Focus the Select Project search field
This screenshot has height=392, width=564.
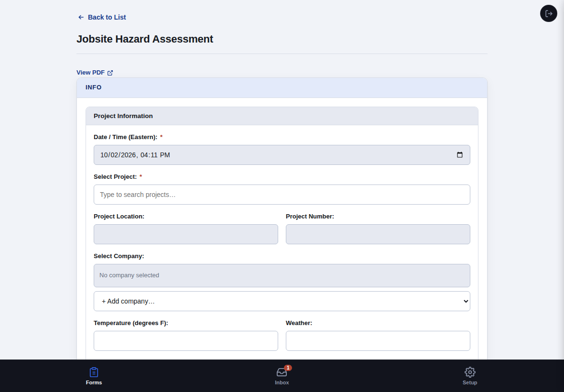click(x=282, y=195)
